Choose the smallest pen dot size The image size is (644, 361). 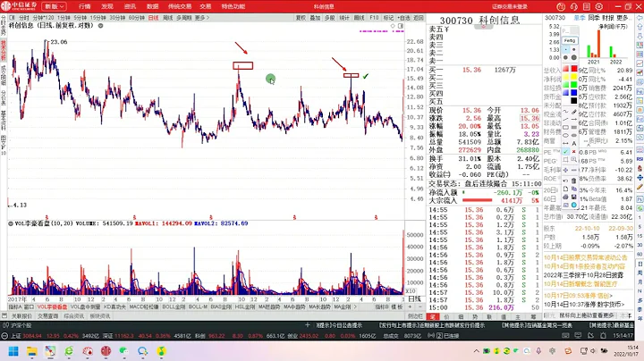[565, 49]
